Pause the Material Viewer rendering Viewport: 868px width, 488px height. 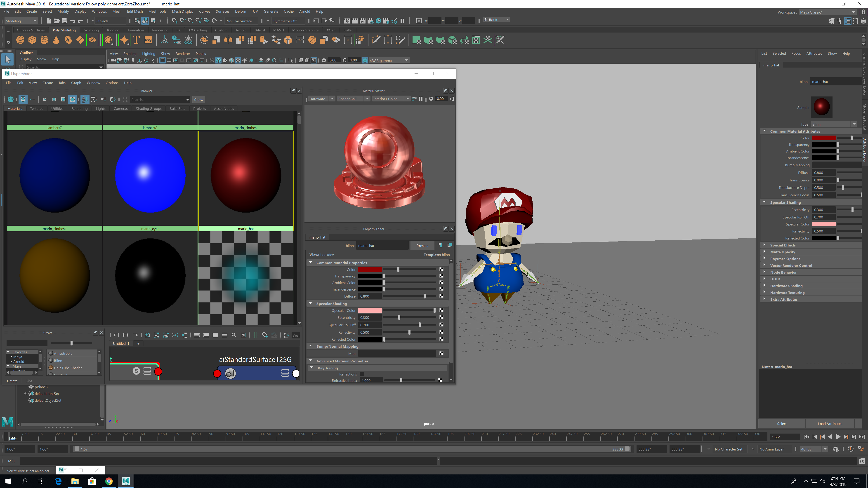tap(421, 99)
